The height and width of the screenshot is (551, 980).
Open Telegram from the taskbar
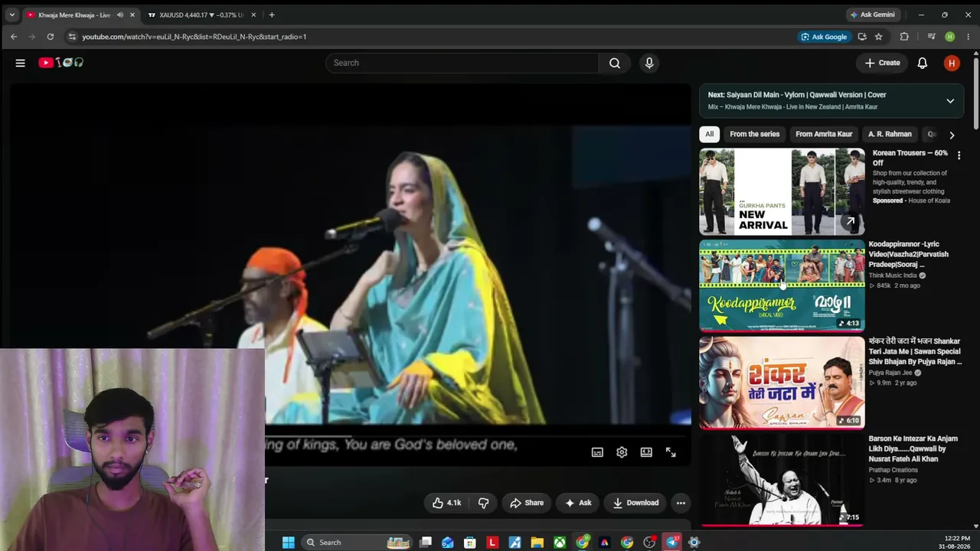point(672,543)
